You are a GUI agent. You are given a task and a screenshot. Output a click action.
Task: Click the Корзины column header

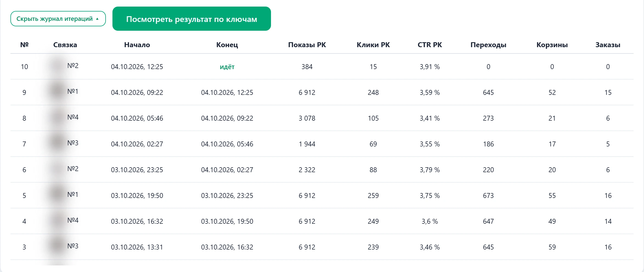click(x=552, y=45)
